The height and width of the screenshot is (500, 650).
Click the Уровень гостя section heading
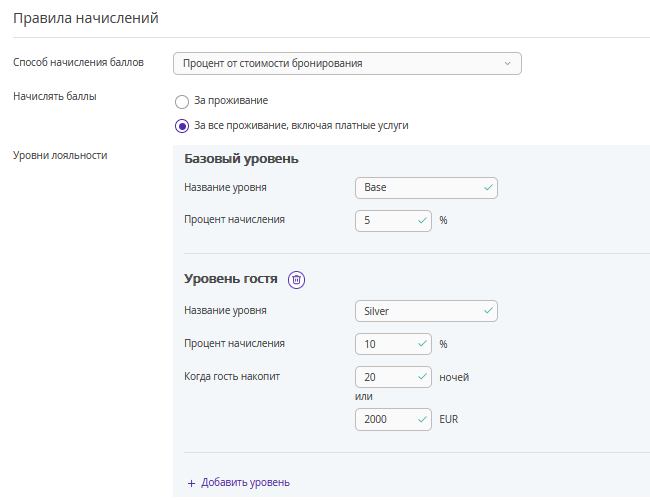click(230, 279)
